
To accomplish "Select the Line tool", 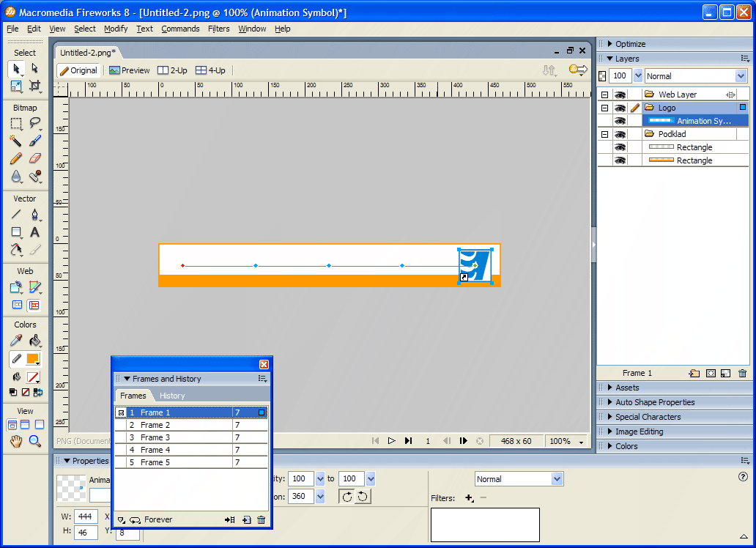I will click(16, 214).
